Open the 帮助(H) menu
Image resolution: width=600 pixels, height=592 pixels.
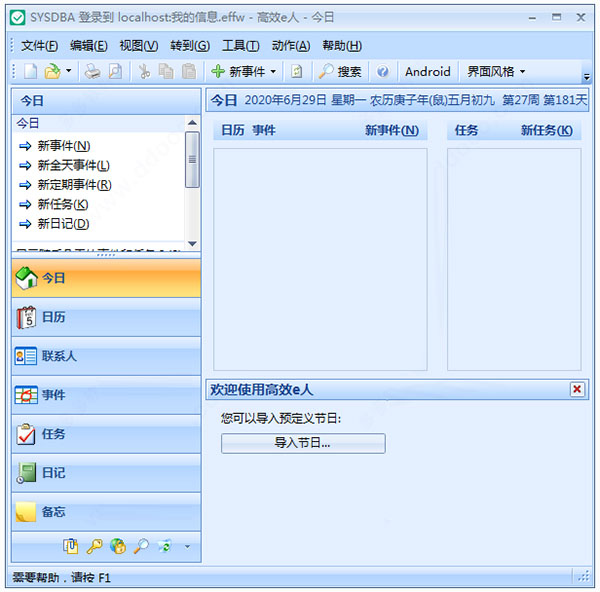pos(342,46)
